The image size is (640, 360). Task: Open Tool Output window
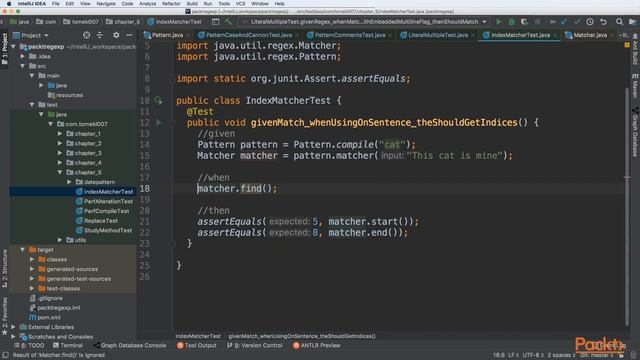click(x=196, y=345)
